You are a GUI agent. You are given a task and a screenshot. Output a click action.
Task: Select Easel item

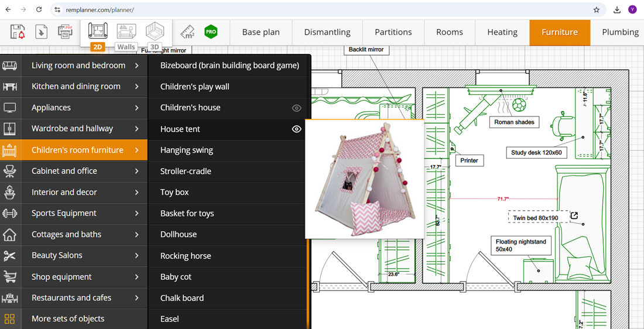(x=228, y=318)
